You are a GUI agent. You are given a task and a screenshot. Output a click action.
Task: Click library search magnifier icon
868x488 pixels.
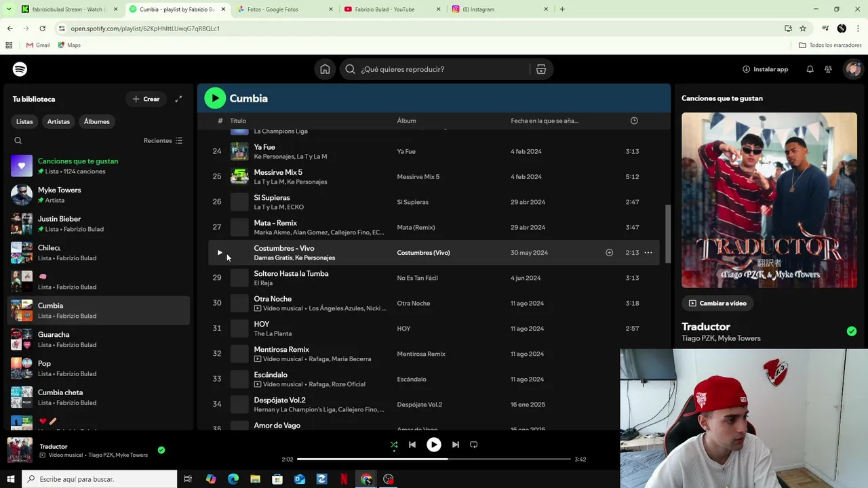click(18, 141)
